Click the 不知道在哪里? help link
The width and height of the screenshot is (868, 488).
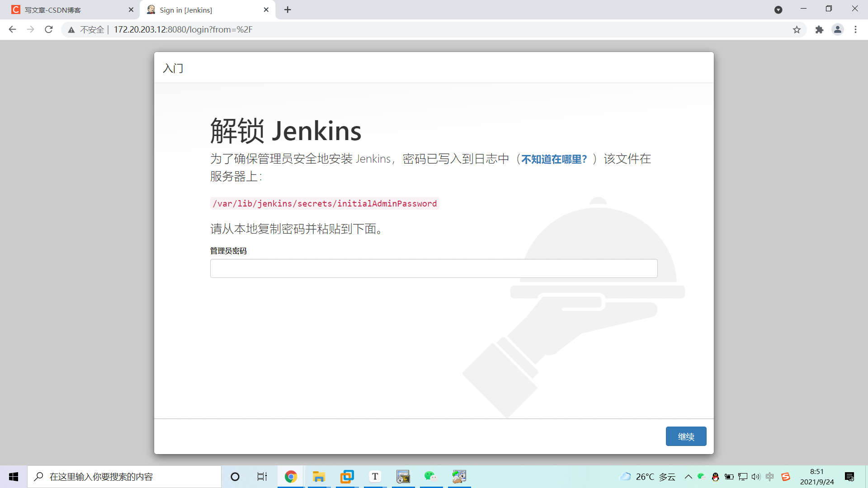click(554, 159)
